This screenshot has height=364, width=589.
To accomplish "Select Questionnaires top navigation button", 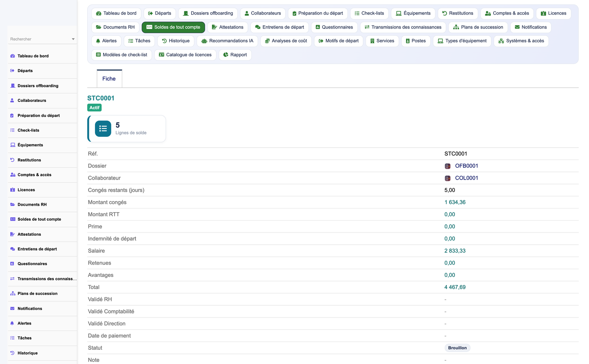I will point(335,27).
